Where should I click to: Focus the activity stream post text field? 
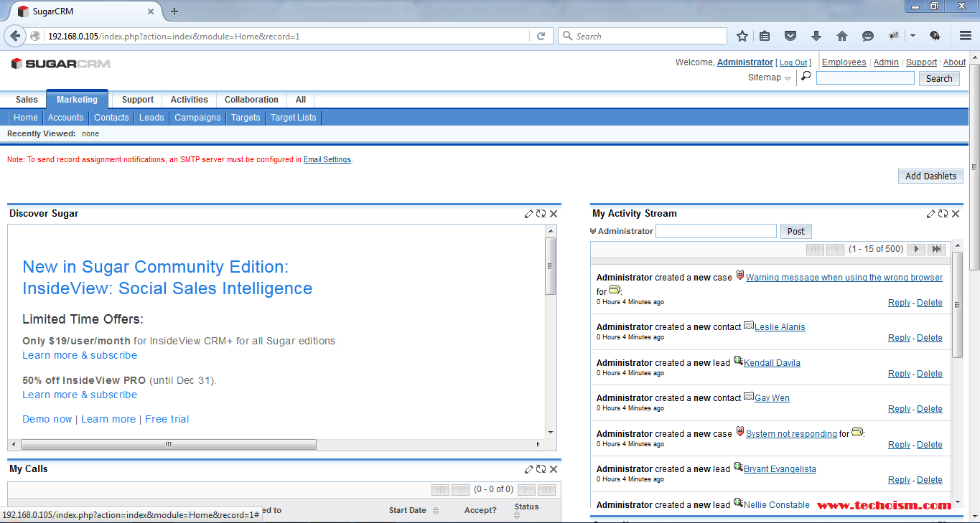716,231
